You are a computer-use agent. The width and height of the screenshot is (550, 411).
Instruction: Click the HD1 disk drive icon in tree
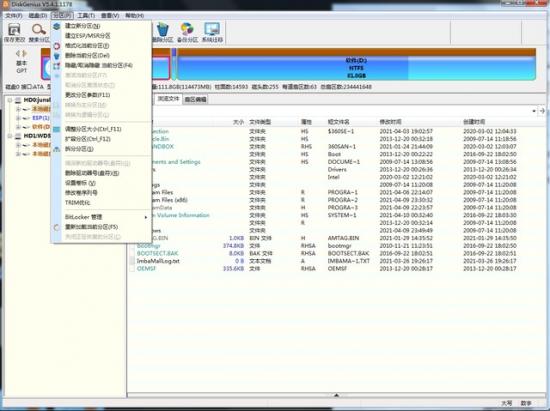click(x=18, y=136)
